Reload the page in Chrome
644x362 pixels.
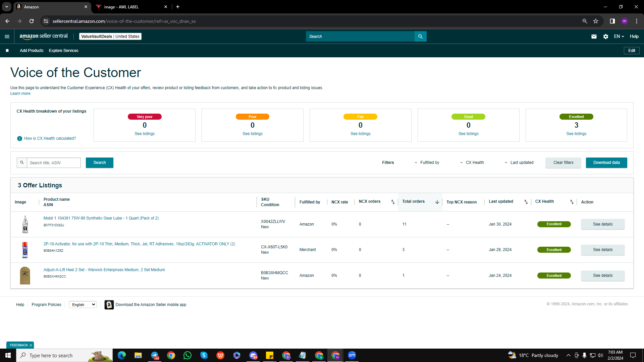32,21
